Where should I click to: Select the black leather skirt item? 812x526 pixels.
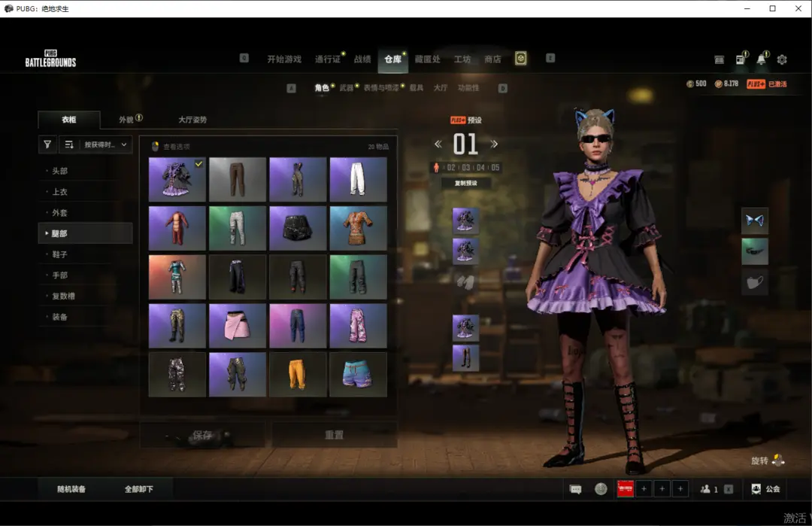click(x=298, y=228)
